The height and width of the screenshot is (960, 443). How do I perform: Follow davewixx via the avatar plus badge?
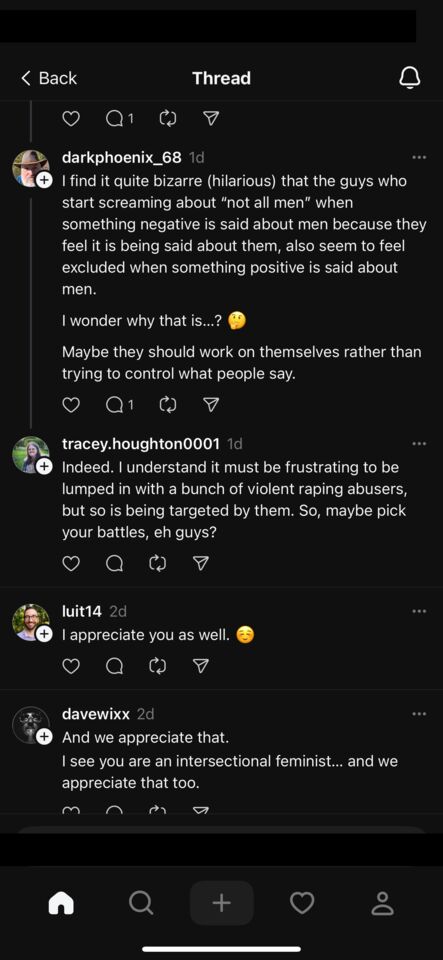(x=43, y=738)
